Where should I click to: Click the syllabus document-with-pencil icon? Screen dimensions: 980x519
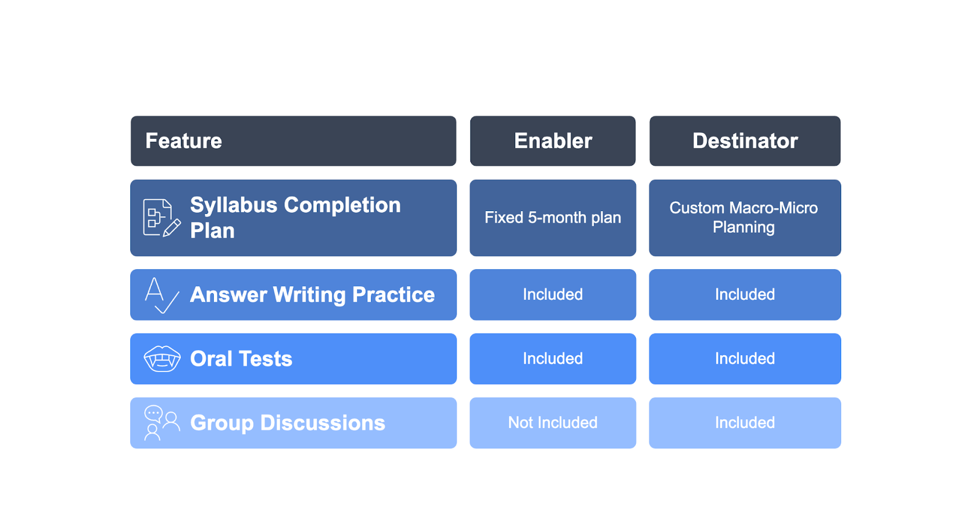[162, 218]
